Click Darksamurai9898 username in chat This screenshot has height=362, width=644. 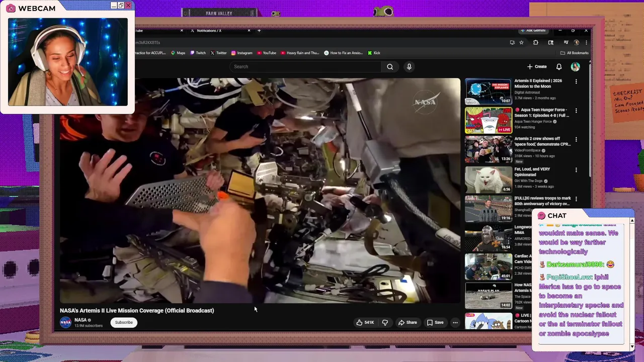(x=575, y=264)
